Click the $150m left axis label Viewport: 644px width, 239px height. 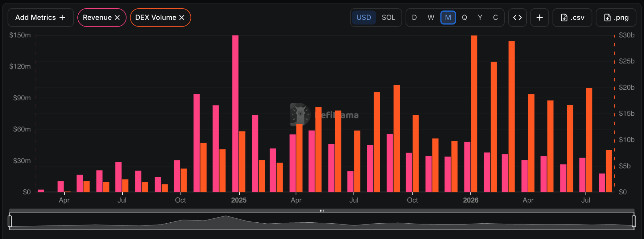(20, 35)
